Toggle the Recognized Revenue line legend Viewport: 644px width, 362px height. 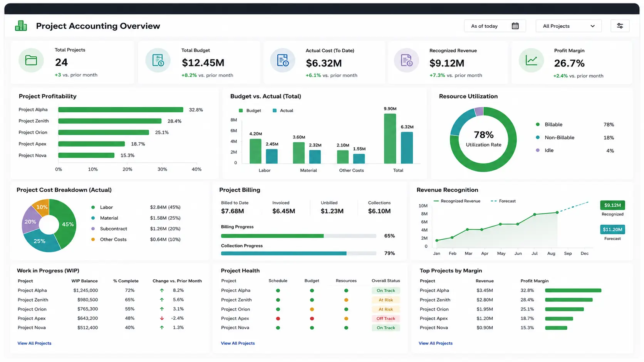pyautogui.click(x=457, y=201)
